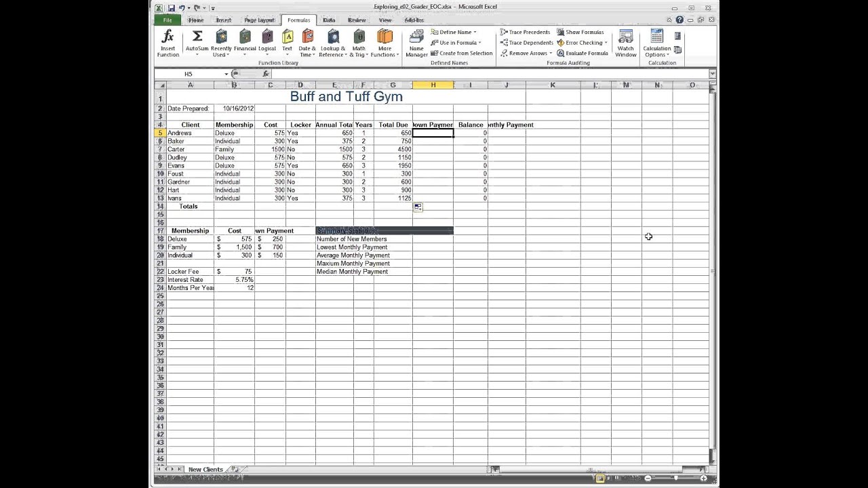Open the Date & Time functions library
This screenshot has height=488, width=868.
pyautogui.click(x=307, y=43)
